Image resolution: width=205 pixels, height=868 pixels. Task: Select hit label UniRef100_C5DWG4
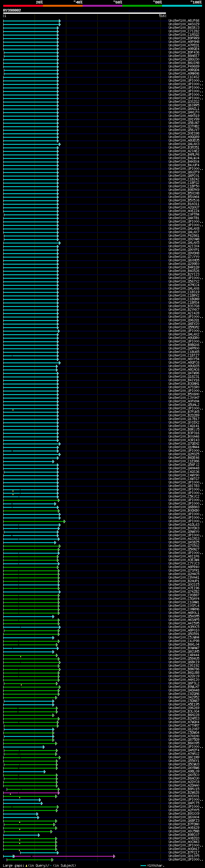click(x=184, y=732)
